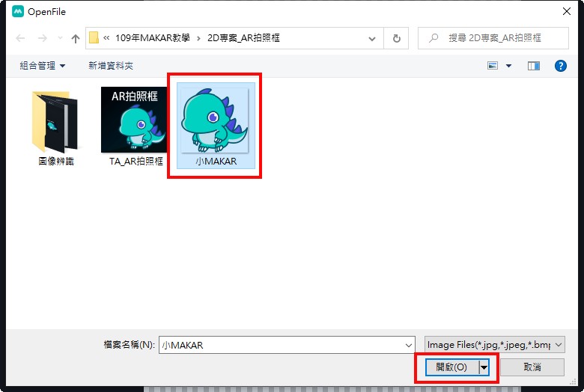Click the double chevron breadcrumb overflow
584x392 pixels.
[106, 37]
